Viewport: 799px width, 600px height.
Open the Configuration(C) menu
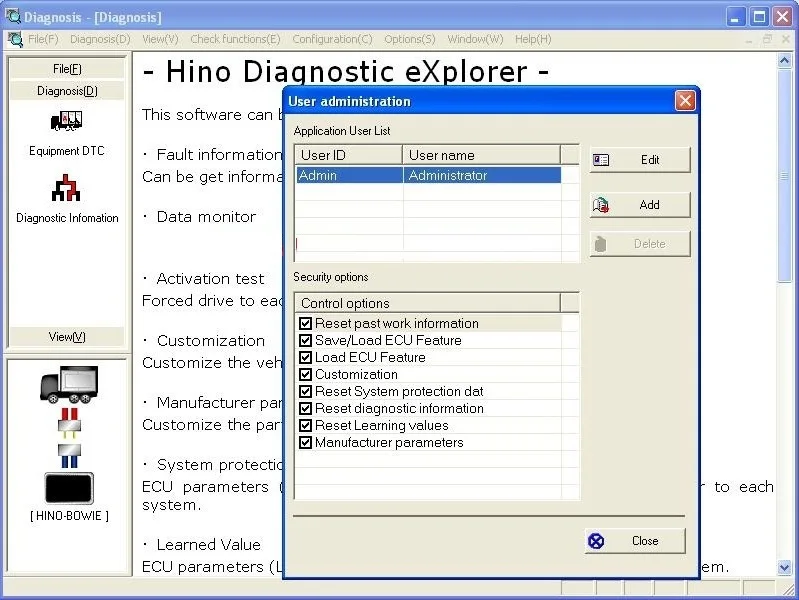click(332, 39)
